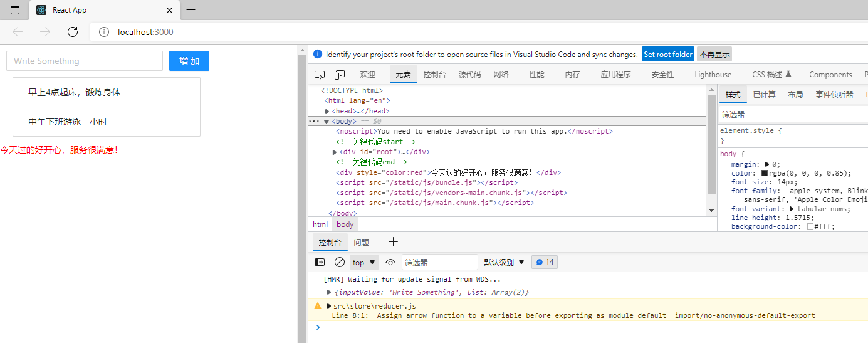Reload the localhost page
Screen dimensions: 868x343
coord(73,32)
